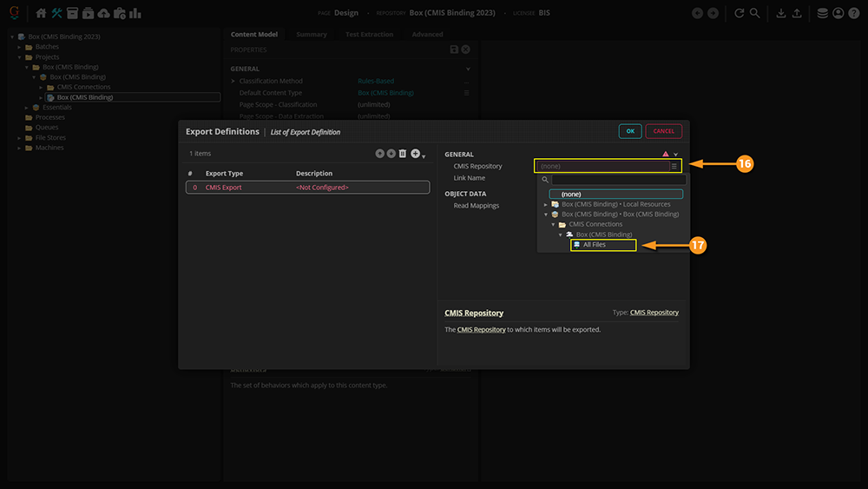Click the Home icon in the top toolbar
Image resolution: width=868 pixels, height=489 pixels.
click(41, 13)
